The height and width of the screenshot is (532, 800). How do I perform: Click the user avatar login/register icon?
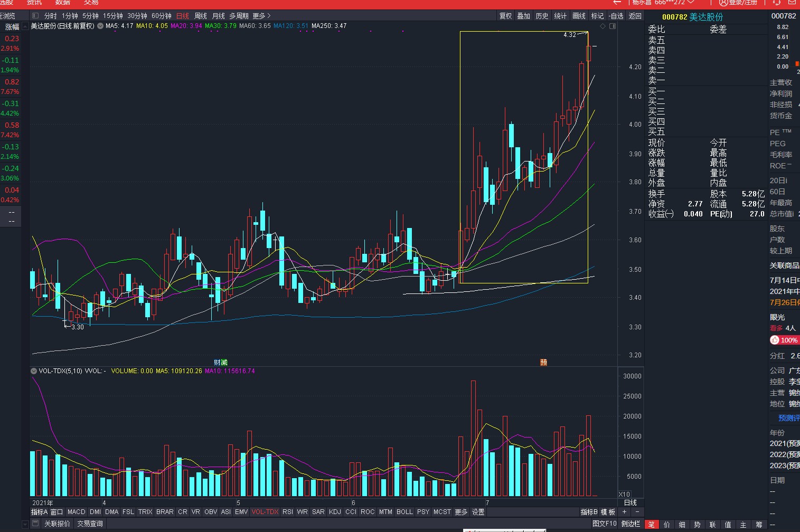coord(723,2)
